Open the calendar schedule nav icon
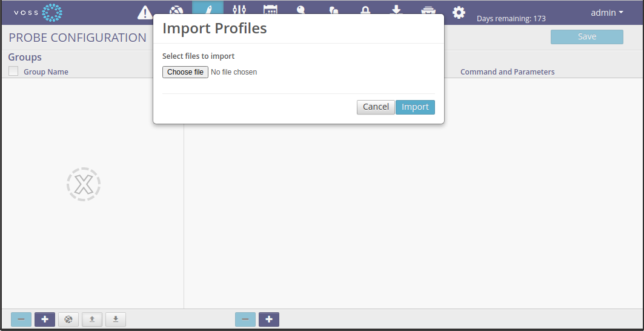 point(270,9)
